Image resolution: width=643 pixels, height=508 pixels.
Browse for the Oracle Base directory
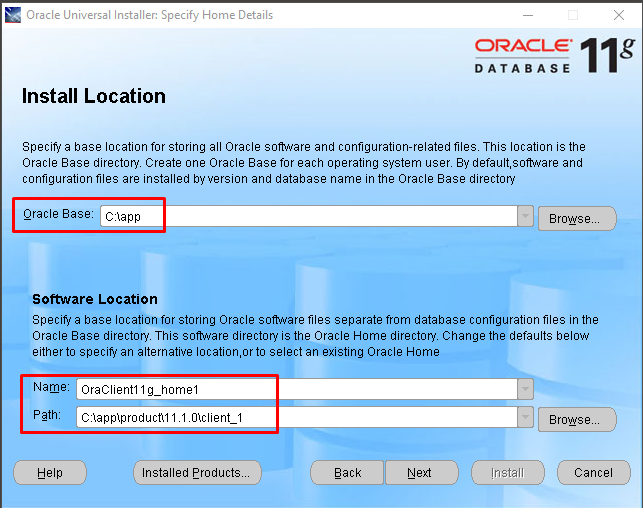(x=576, y=218)
